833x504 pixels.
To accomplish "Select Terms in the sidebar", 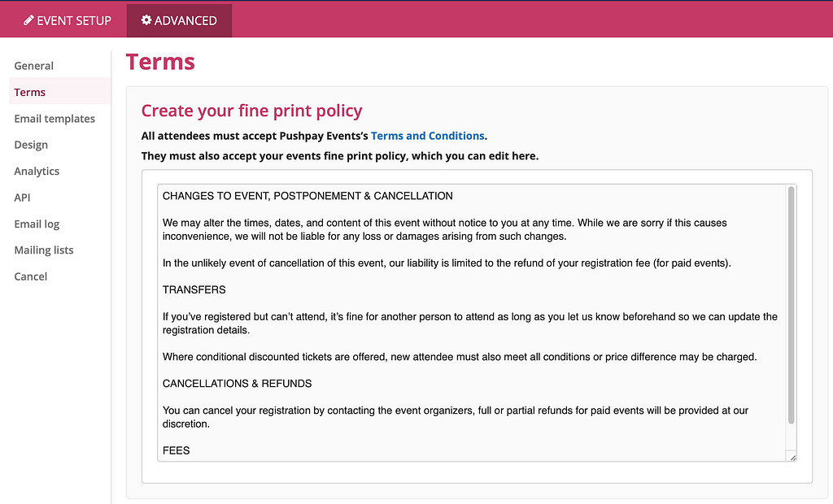I will 30,92.
